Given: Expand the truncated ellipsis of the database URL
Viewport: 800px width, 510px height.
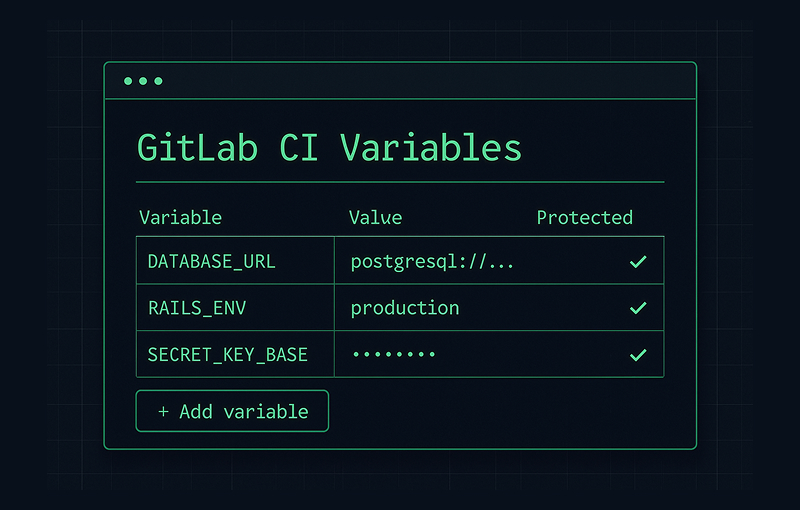Looking at the screenshot, I should [502, 264].
